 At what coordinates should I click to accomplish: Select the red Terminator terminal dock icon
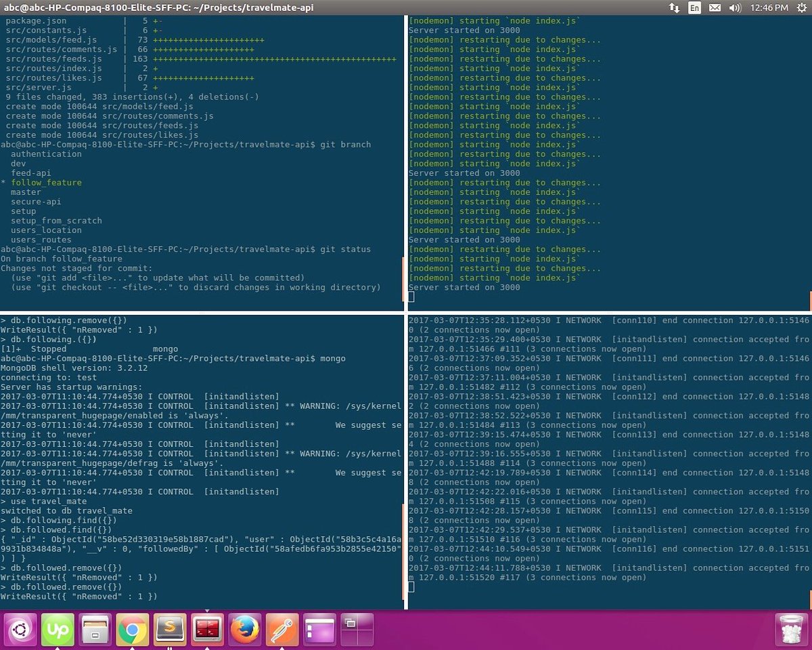pyautogui.click(x=207, y=631)
